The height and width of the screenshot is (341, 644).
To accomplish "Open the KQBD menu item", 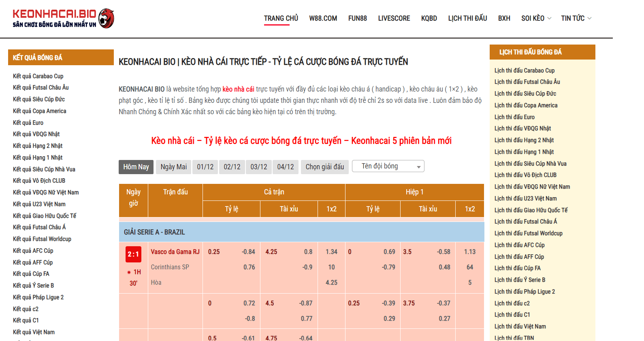I will click(x=429, y=18).
